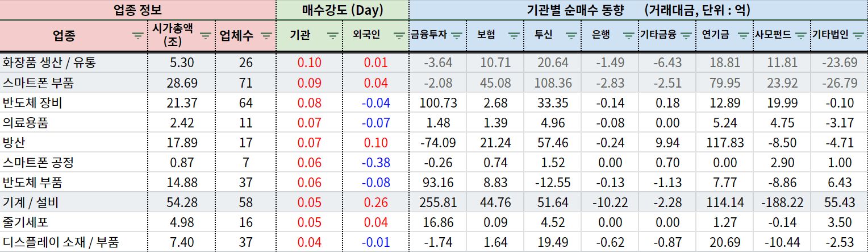The height and width of the screenshot is (252, 868).
Task: Open the 금융투자 column filter icon
Action: [456, 35]
